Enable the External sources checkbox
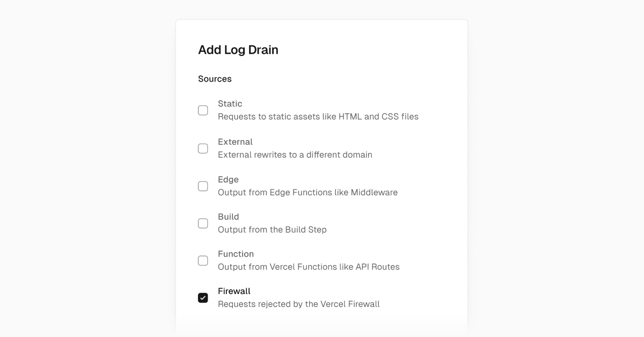This screenshot has width=644, height=337. point(203,148)
